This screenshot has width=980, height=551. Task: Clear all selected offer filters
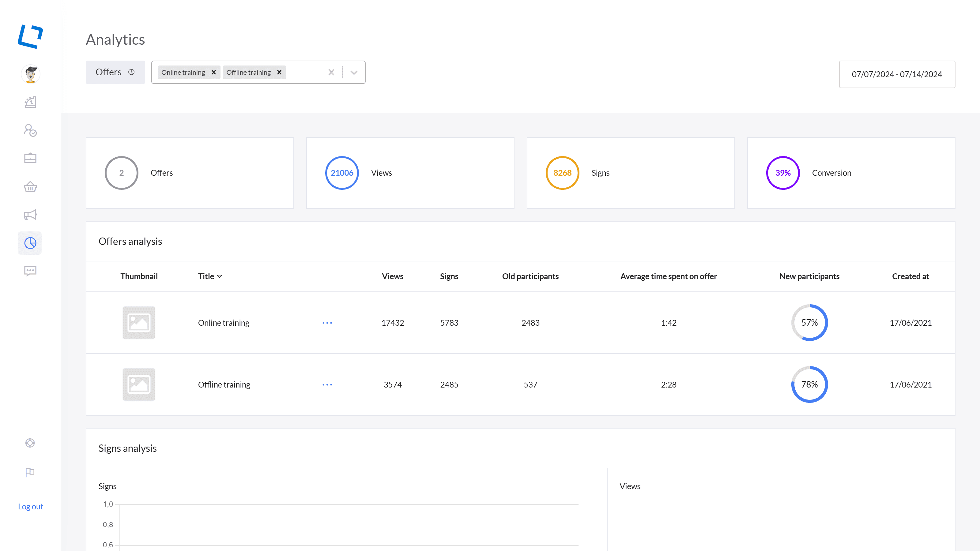coord(331,72)
